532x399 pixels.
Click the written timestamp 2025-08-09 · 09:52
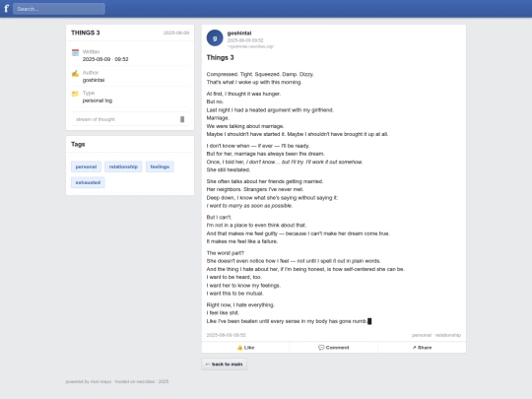tap(105, 59)
